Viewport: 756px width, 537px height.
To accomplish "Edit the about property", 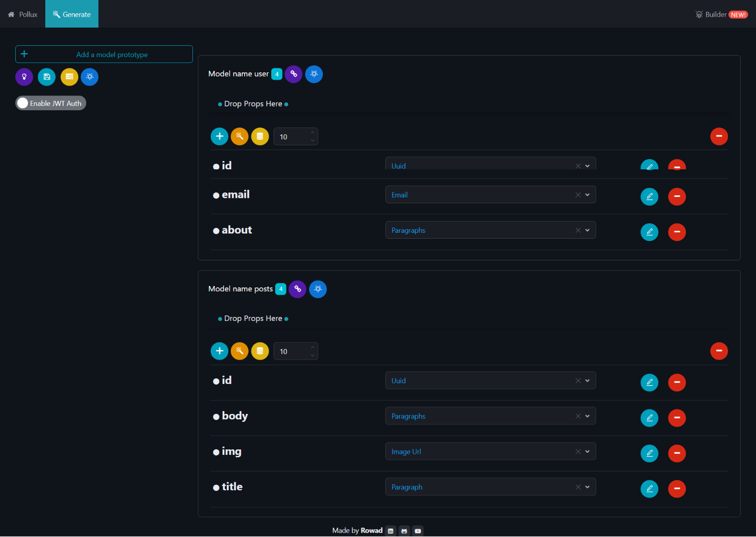I will click(649, 232).
